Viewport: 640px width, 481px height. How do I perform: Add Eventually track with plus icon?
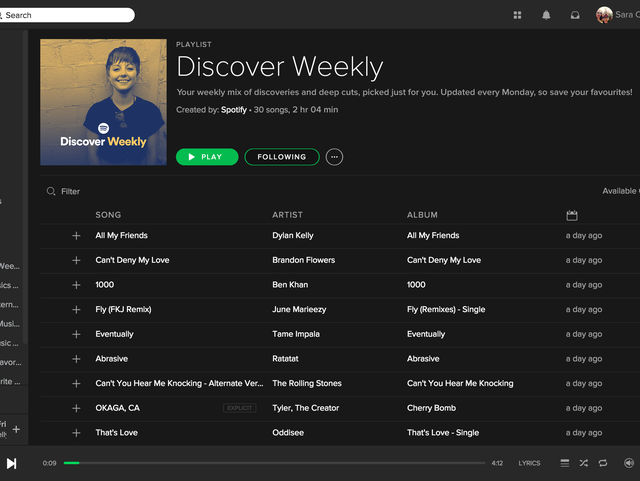(x=76, y=334)
